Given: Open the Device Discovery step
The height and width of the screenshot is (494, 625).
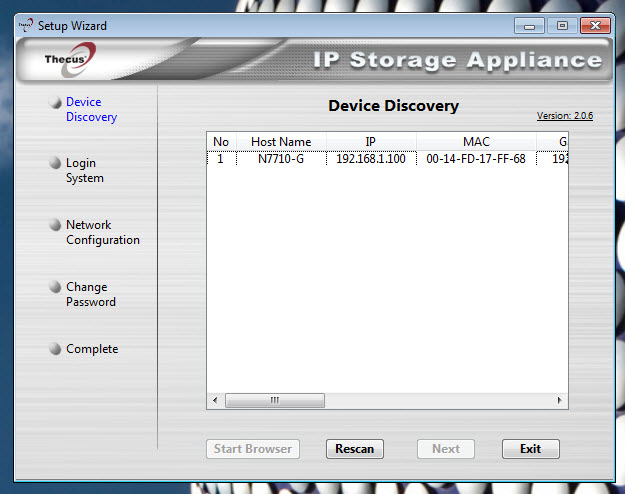Looking at the screenshot, I should coord(91,109).
